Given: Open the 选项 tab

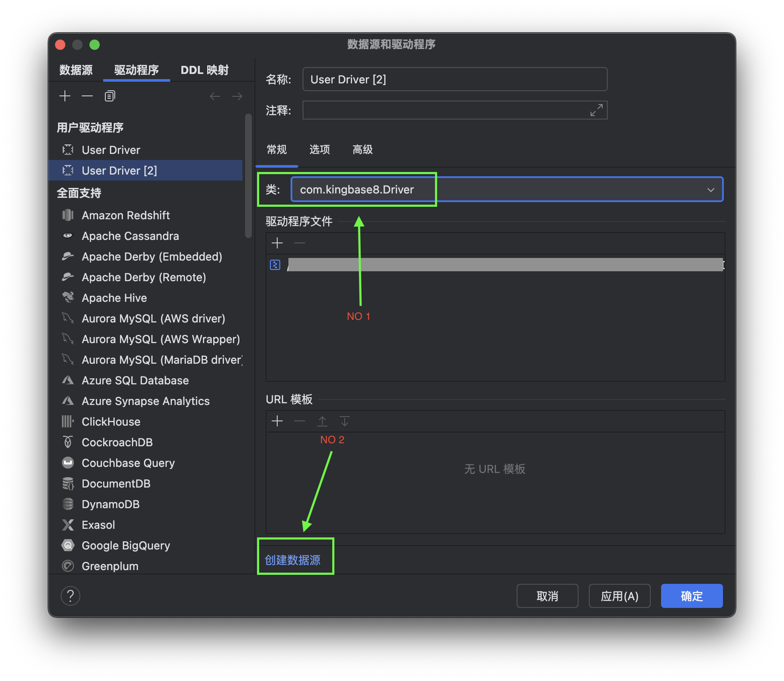Looking at the screenshot, I should pyautogui.click(x=319, y=150).
